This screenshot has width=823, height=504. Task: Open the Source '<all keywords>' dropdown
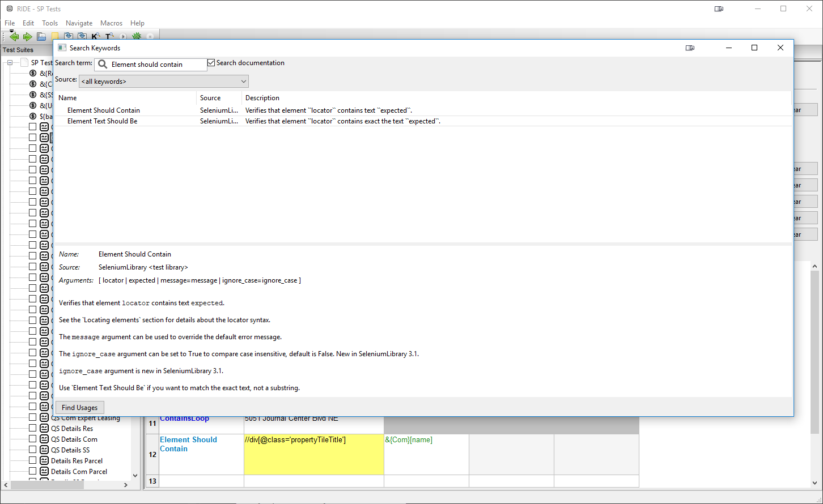[163, 82]
